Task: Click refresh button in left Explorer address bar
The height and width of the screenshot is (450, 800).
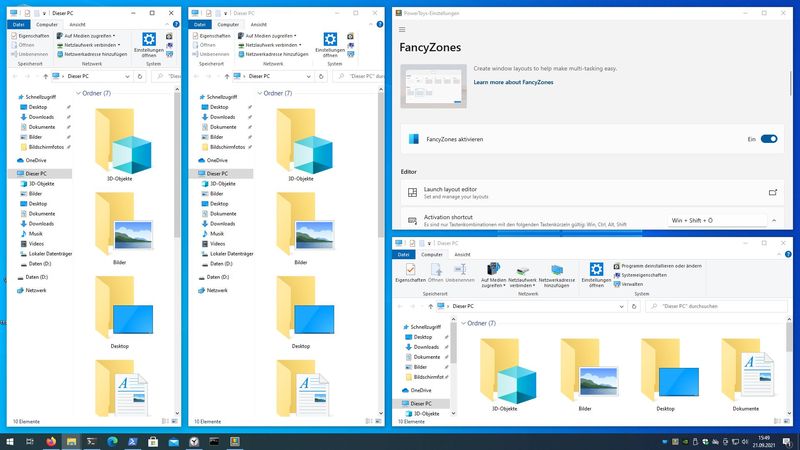Action: pos(140,77)
